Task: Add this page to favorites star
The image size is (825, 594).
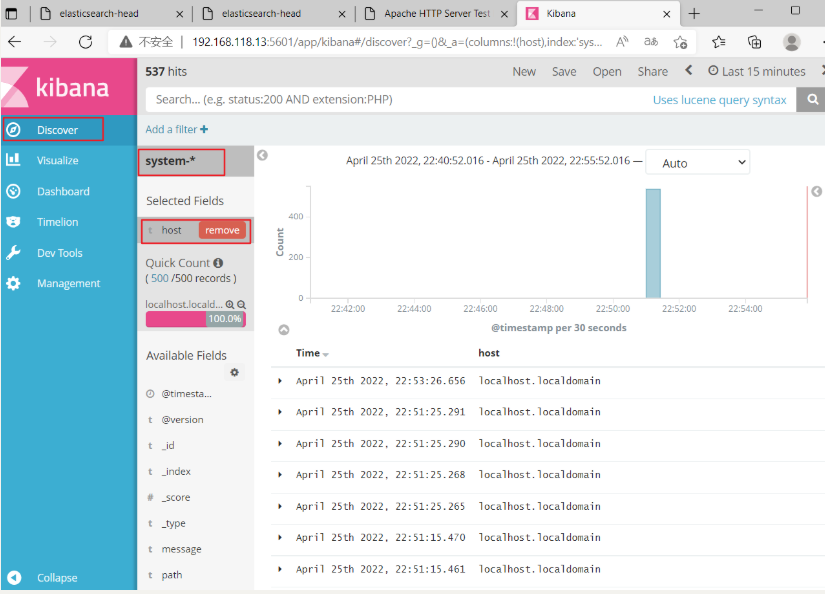Action: pos(680,42)
